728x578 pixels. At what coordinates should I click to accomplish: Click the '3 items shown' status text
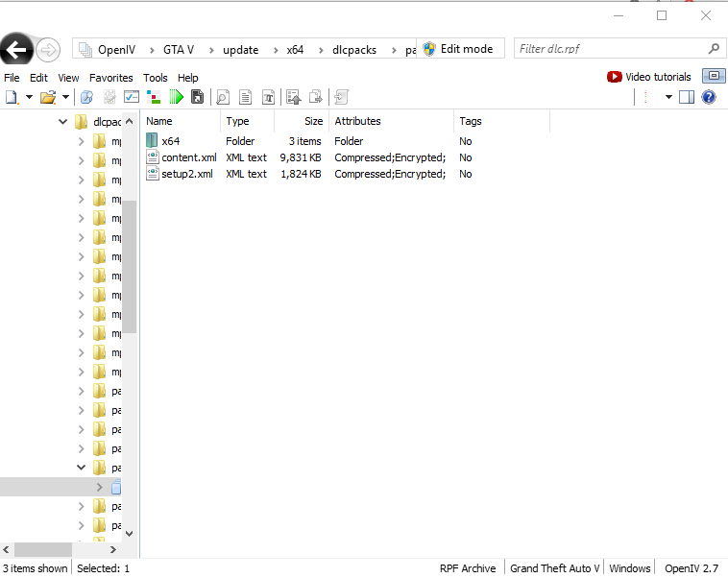pos(35,568)
